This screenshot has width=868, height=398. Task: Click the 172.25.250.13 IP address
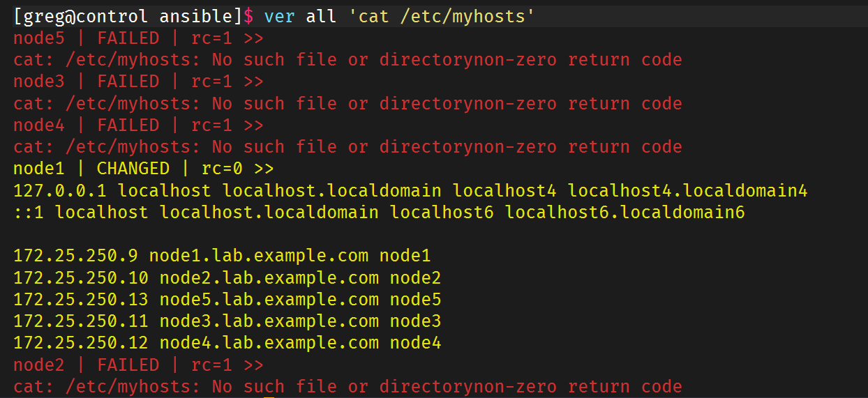(81, 300)
